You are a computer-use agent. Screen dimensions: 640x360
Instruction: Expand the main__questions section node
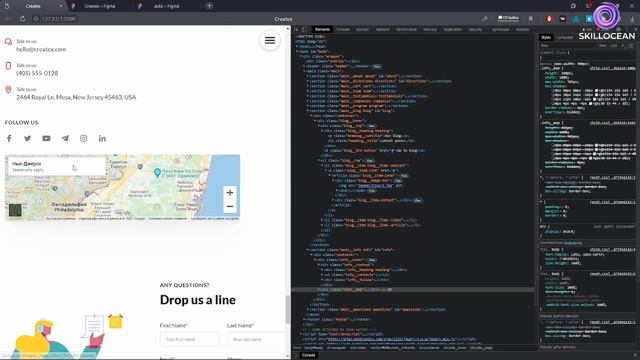[x=308, y=309]
